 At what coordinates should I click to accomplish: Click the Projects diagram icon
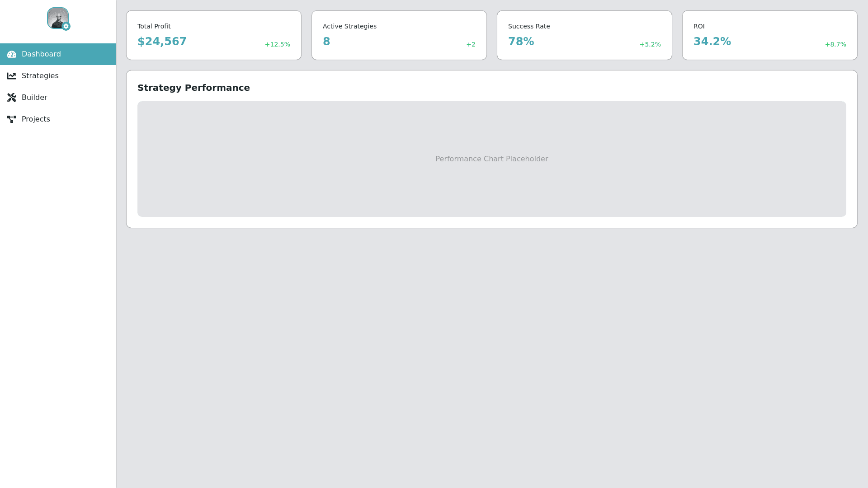(12, 119)
